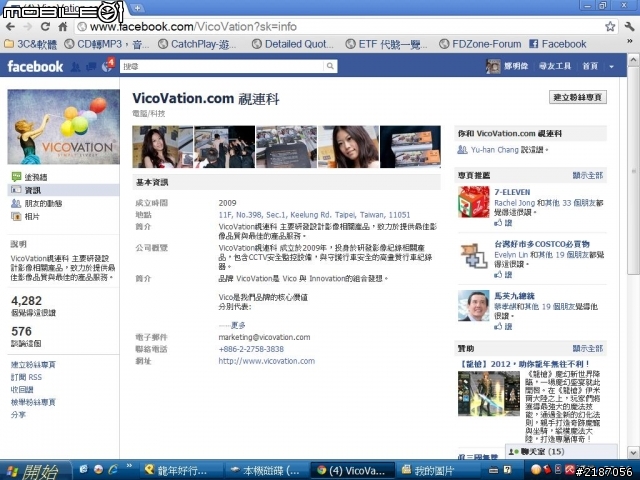Image resolution: width=640 pixels, height=480 pixels.
Task: Open FDZone-Forum bookmark
Action: coord(480,44)
